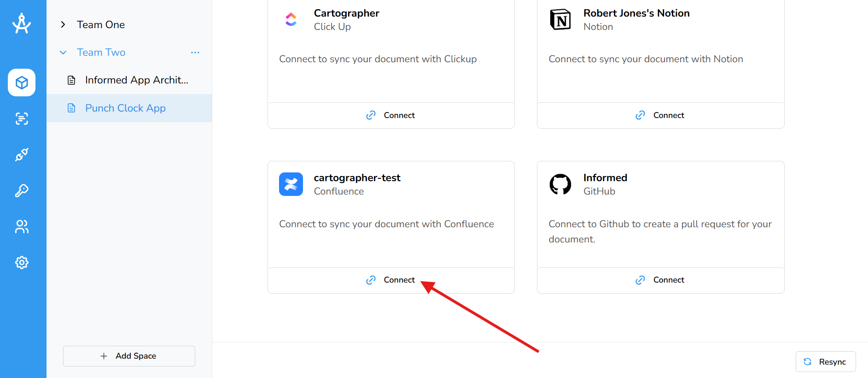868x378 pixels.
Task: Click the Notion logo icon
Action: coord(560,19)
